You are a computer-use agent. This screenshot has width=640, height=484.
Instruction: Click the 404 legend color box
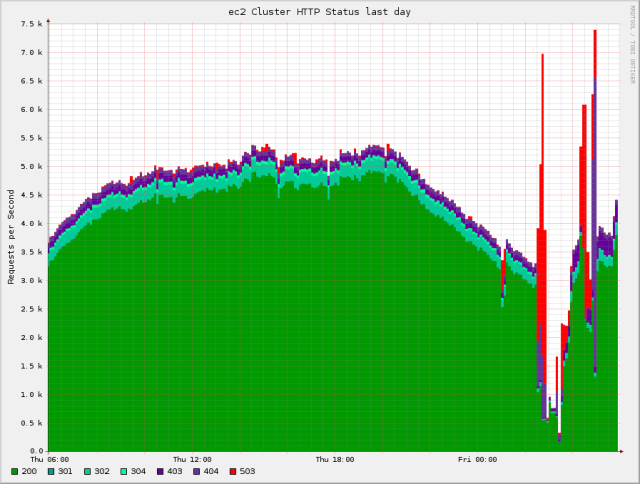(197, 471)
